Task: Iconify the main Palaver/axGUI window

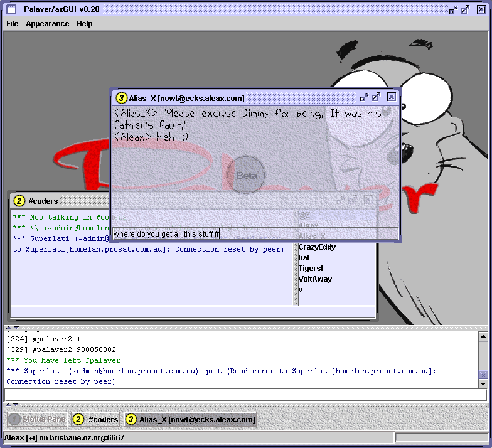Action: click(x=453, y=9)
